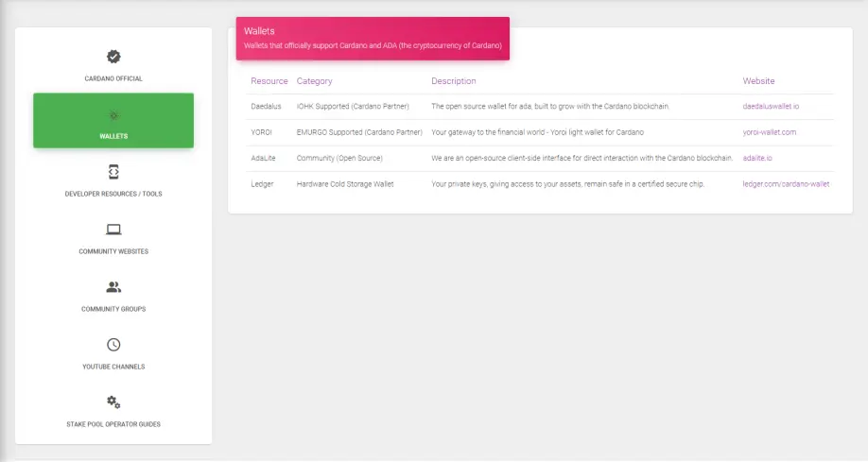This screenshot has height=462, width=868.
Task: Click the Description column header
Action: pyautogui.click(x=453, y=81)
